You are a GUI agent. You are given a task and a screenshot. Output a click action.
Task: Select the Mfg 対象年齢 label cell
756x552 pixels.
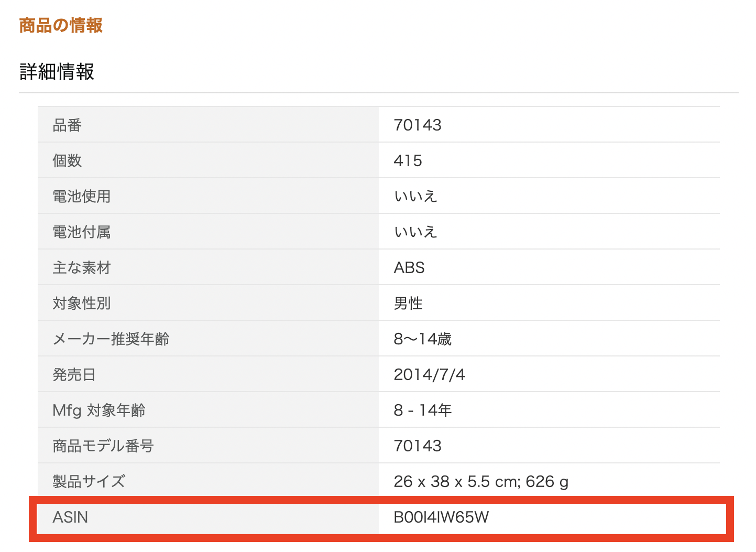[208, 410]
